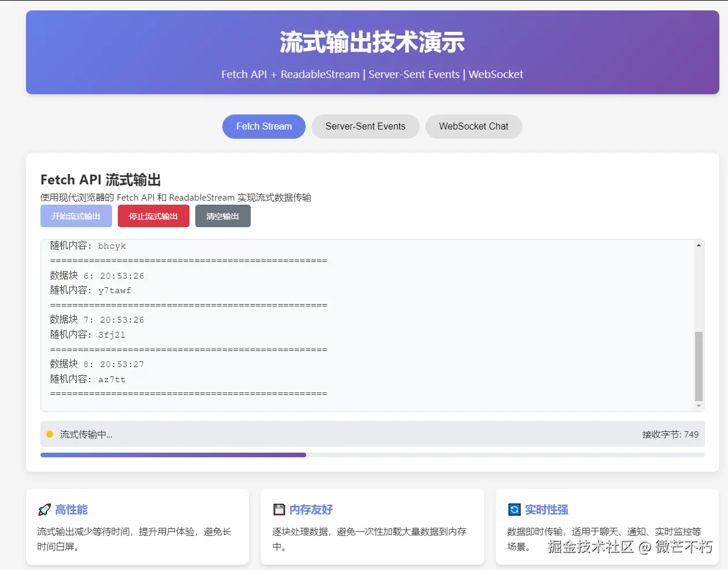
Task: Click the header subtitle mentioning ReadableStream
Action: (373, 75)
